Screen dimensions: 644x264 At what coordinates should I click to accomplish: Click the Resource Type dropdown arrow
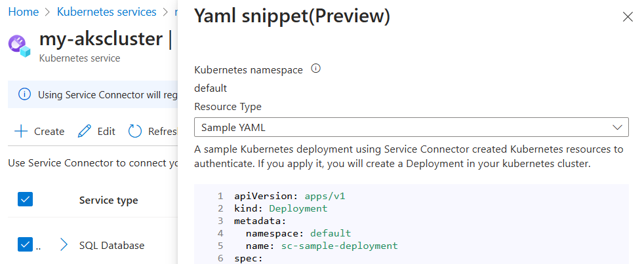tap(617, 127)
